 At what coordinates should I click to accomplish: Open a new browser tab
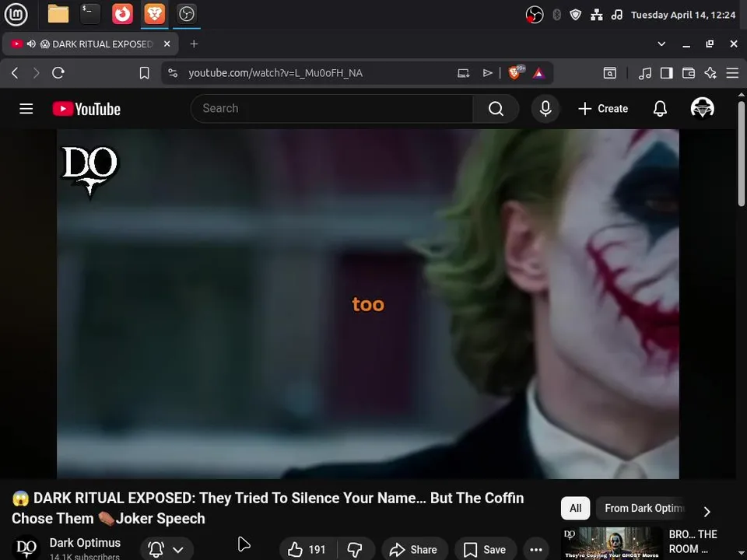click(194, 44)
